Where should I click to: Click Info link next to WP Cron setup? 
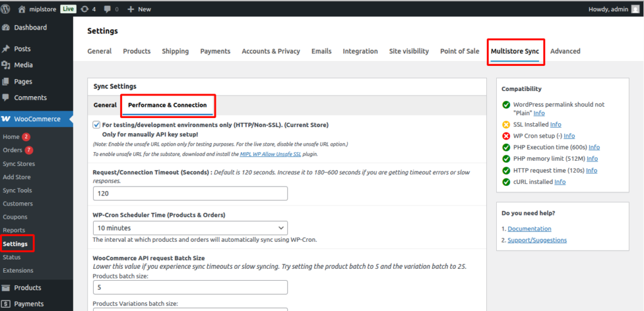click(569, 136)
